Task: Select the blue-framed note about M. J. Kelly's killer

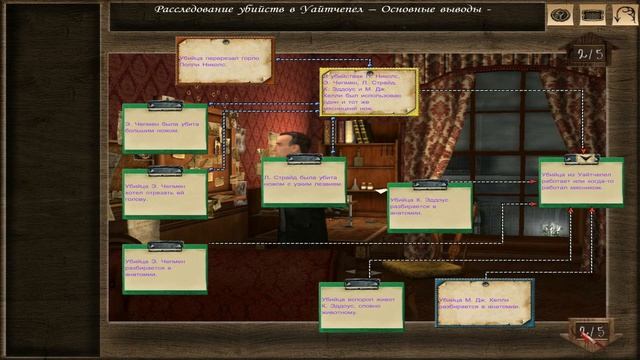Action: (x=485, y=303)
